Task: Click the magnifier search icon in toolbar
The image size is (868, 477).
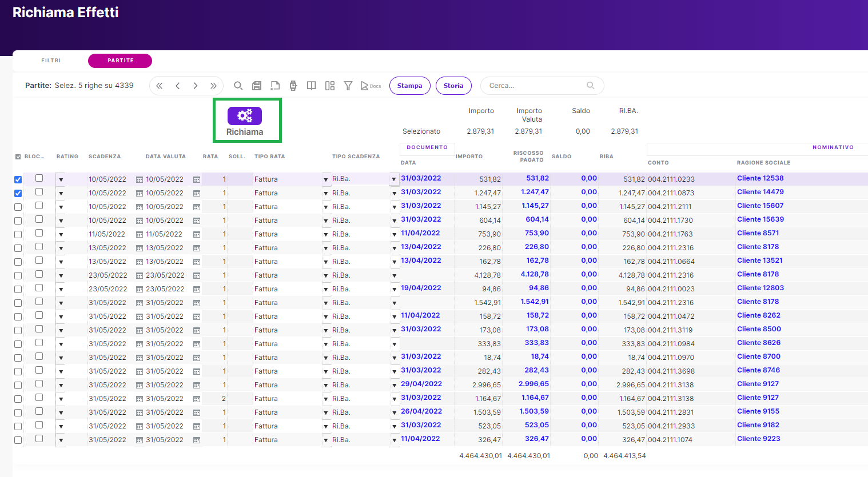Action: point(238,86)
